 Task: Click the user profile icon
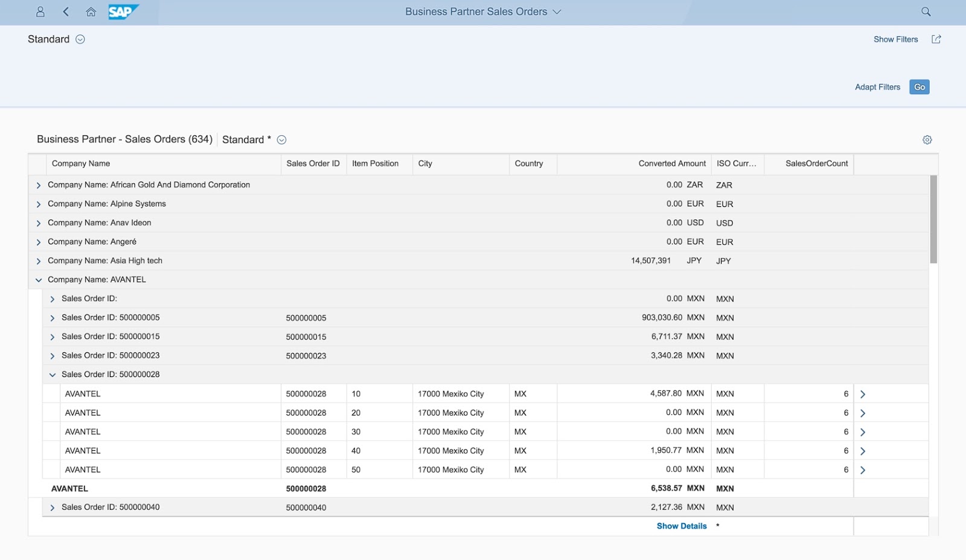point(40,11)
